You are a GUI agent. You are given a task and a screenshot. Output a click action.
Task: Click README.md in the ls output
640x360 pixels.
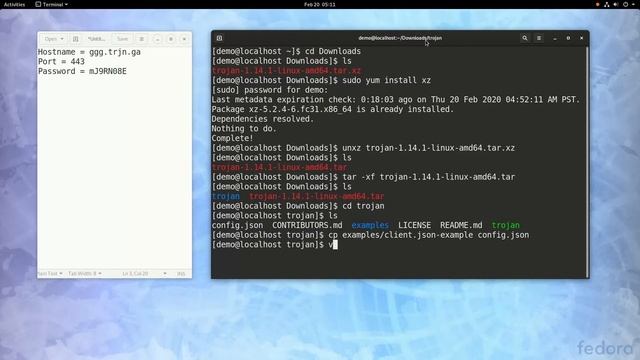point(461,225)
